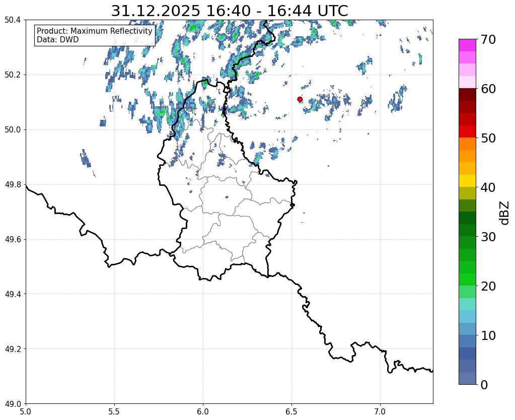Click the bright green colorbar segment at 20
Viewport: 515px width, 420px height.
[467, 279]
